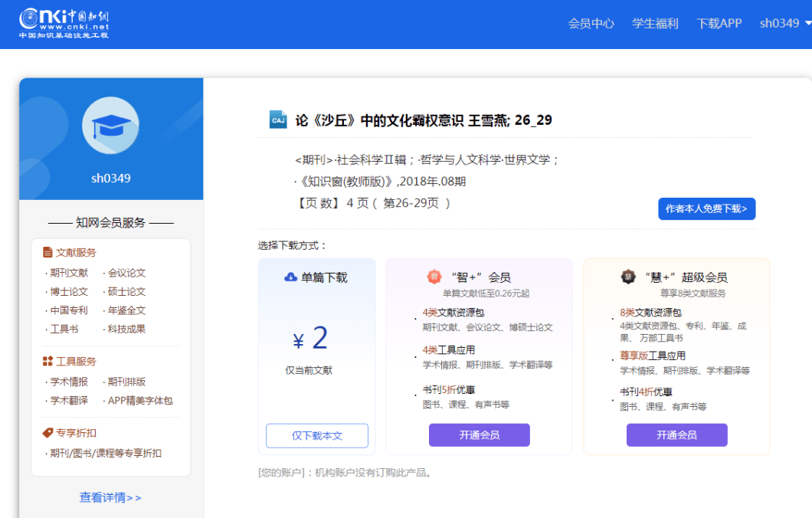Click 书刊4折优惠 text
This screenshot has width=812, height=518.
(646, 392)
